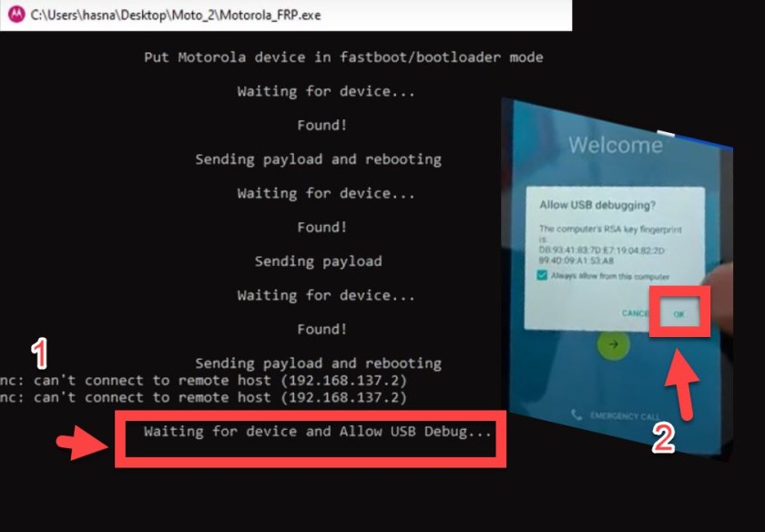Click the 'Sending payload and rebooting' line
Viewport: 765px width, 532px height.
(318, 159)
